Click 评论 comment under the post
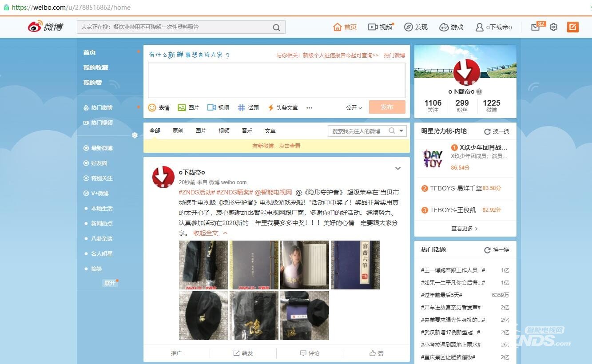This screenshot has height=364, width=592. (x=310, y=353)
